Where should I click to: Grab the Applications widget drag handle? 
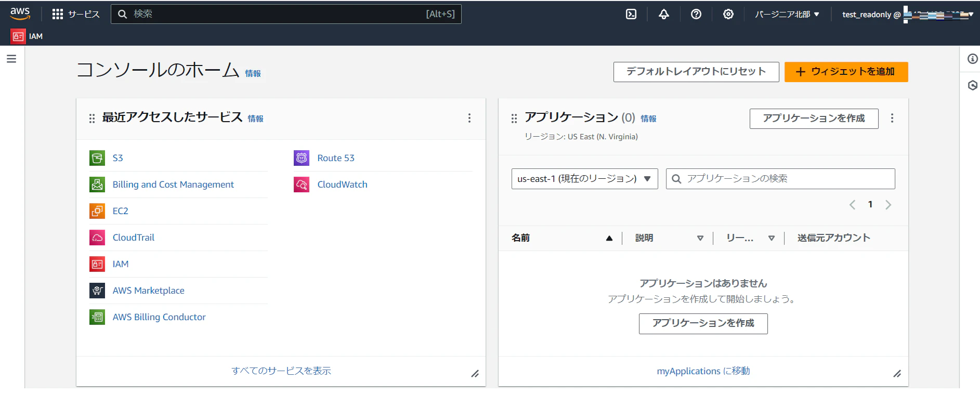click(x=514, y=119)
